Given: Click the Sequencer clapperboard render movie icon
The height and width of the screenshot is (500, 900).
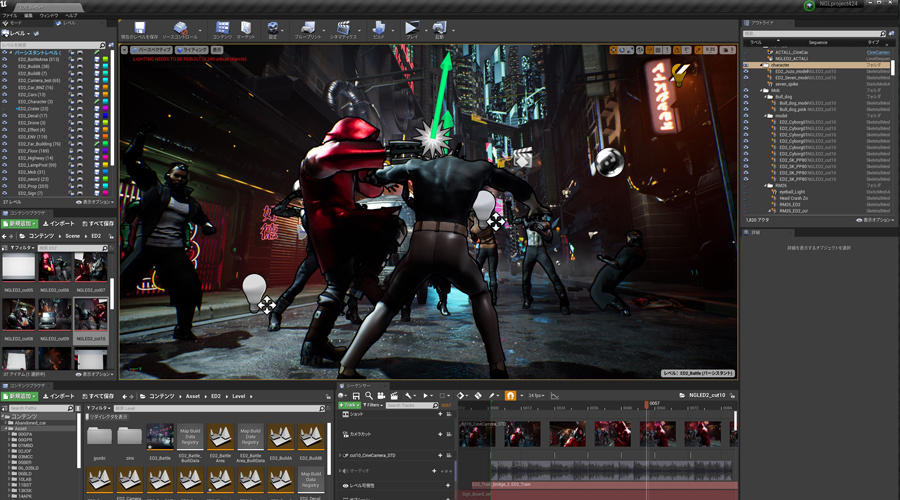Looking at the screenshot, I should click(394, 396).
